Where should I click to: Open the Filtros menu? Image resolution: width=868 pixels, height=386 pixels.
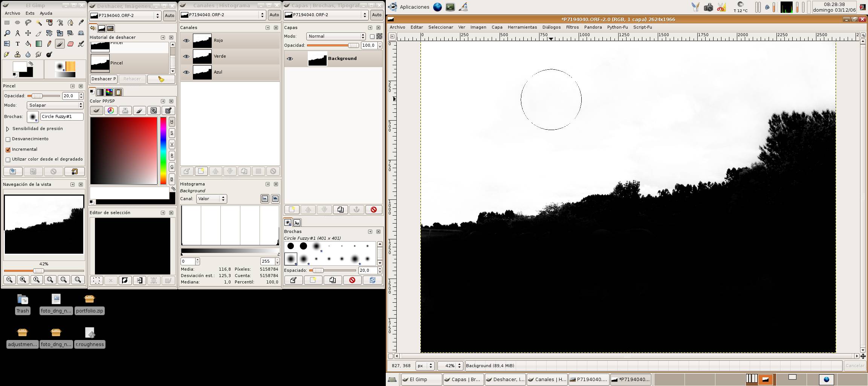pos(572,27)
